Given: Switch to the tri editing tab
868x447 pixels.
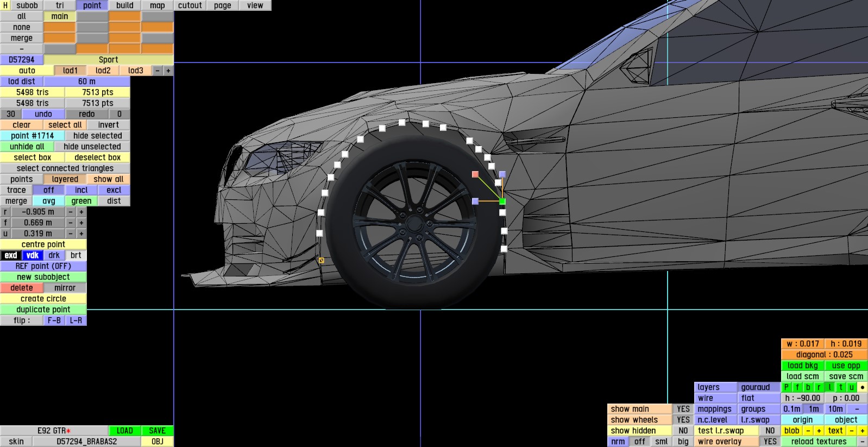Looking at the screenshot, I should (x=60, y=5).
